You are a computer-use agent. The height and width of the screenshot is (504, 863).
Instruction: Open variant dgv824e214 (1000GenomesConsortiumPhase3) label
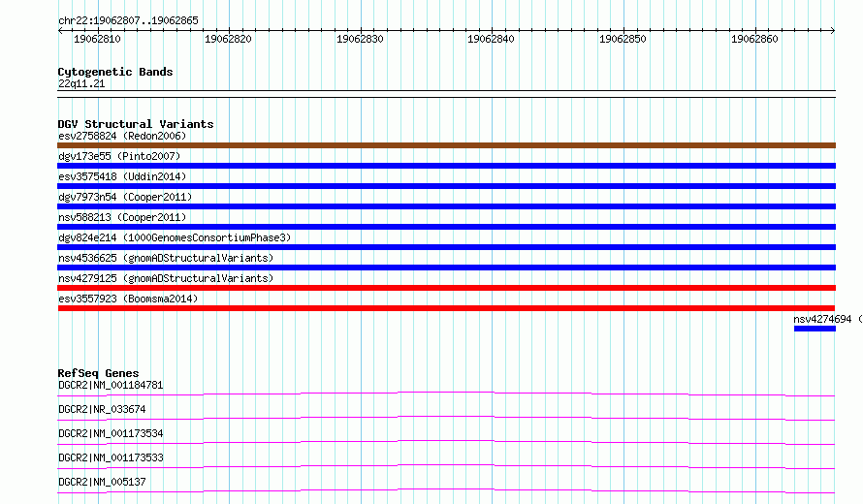click(175, 237)
